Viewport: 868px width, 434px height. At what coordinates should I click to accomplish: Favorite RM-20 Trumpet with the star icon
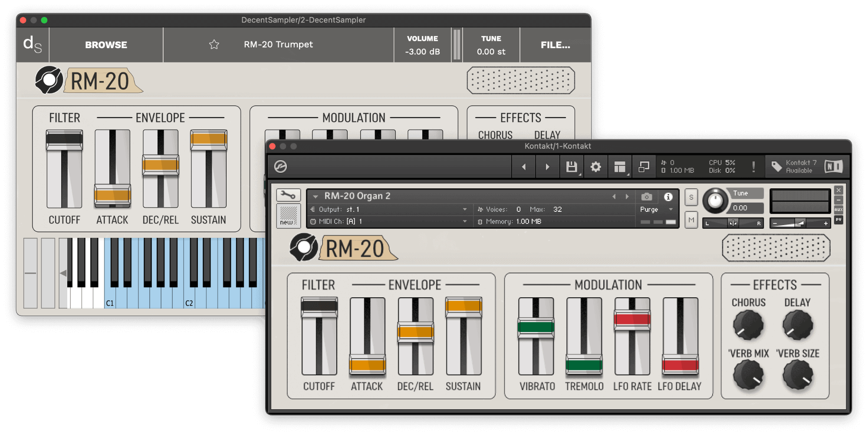pyautogui.click(x=214, y=45)
